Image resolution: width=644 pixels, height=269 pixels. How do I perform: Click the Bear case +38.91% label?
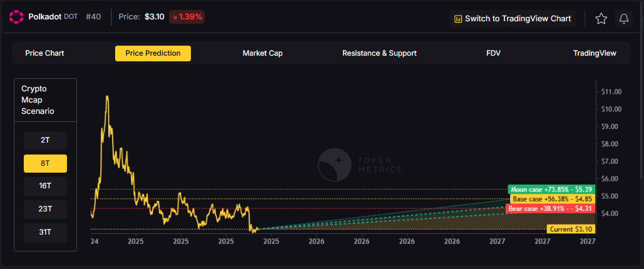550,208
